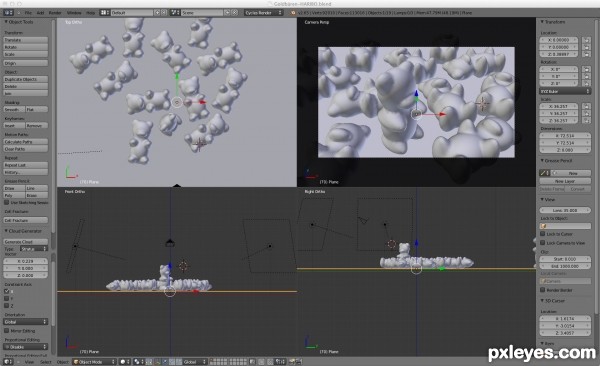Collapse the View panel in properties sidebar

542,200
